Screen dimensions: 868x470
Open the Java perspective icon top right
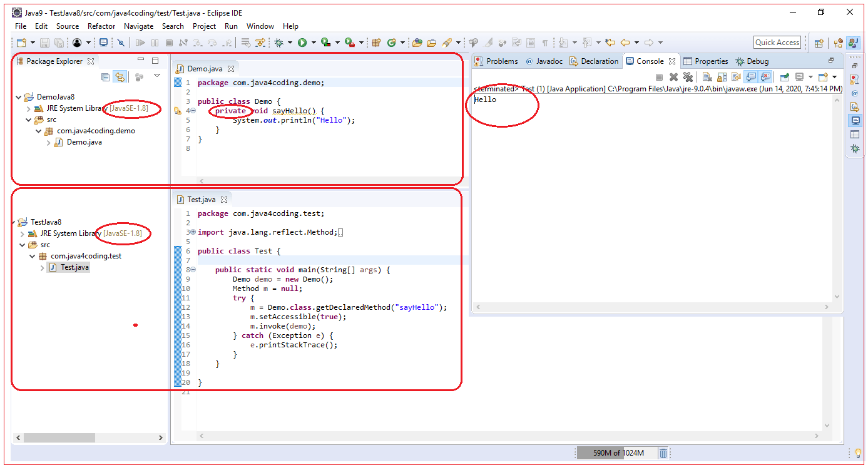coord(853,43)
